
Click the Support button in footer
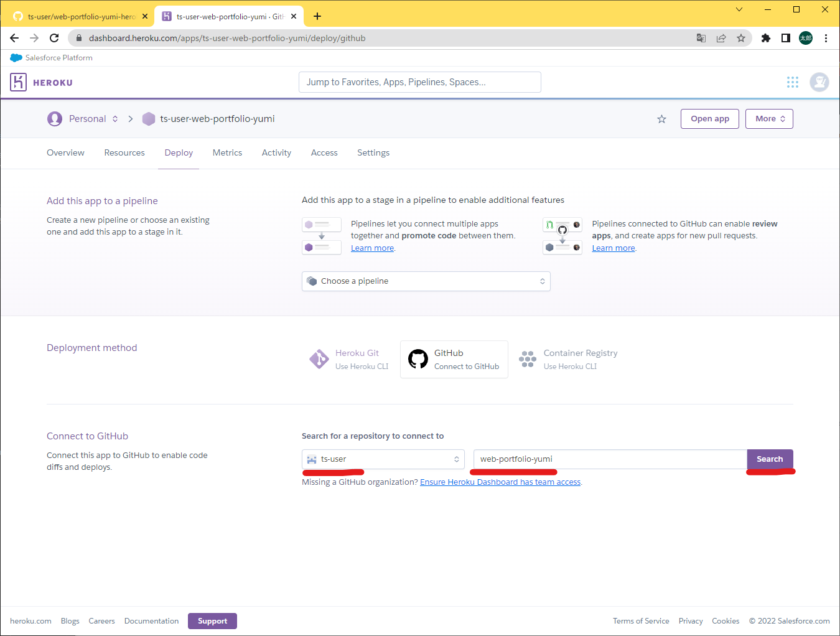(212, 621)
